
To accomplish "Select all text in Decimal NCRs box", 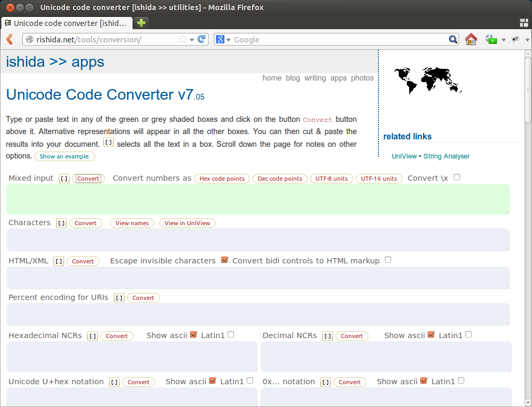I will coord(328,336).
